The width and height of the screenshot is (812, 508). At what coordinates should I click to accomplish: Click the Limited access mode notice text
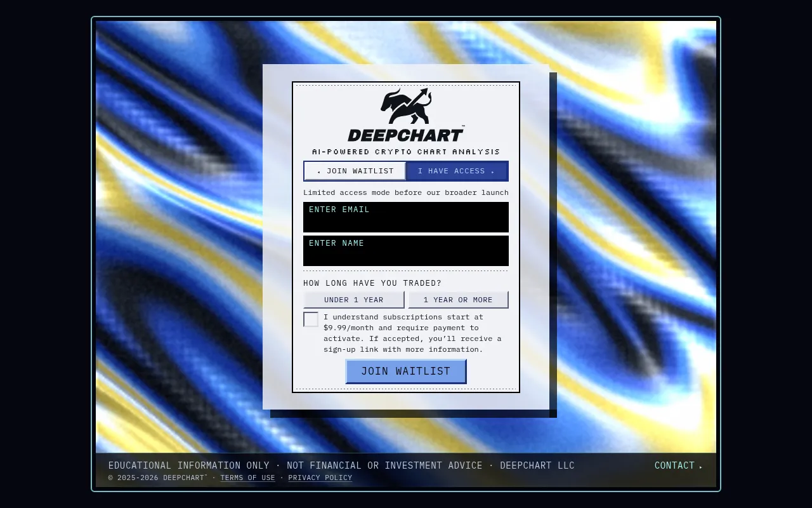click(x=406, y=192)
